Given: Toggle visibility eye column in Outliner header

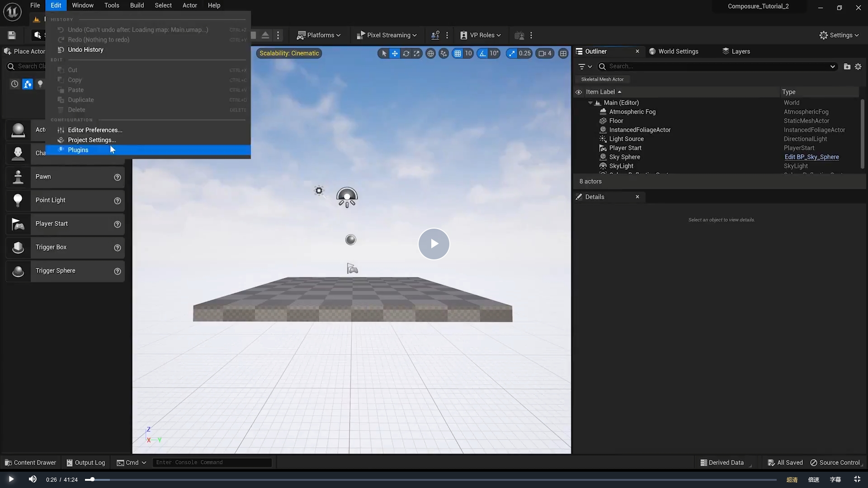Looking at the screenshot, I should click(578, 92).
